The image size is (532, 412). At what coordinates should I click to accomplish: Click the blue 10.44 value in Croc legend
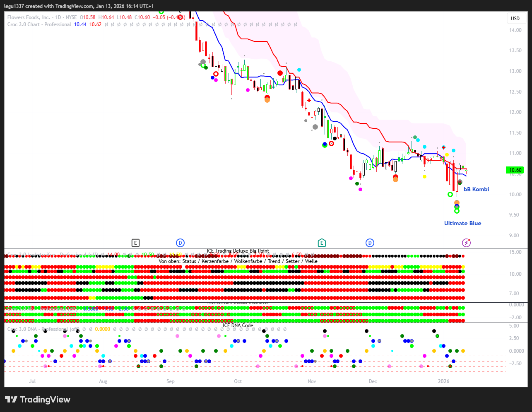tap(80, 24)
